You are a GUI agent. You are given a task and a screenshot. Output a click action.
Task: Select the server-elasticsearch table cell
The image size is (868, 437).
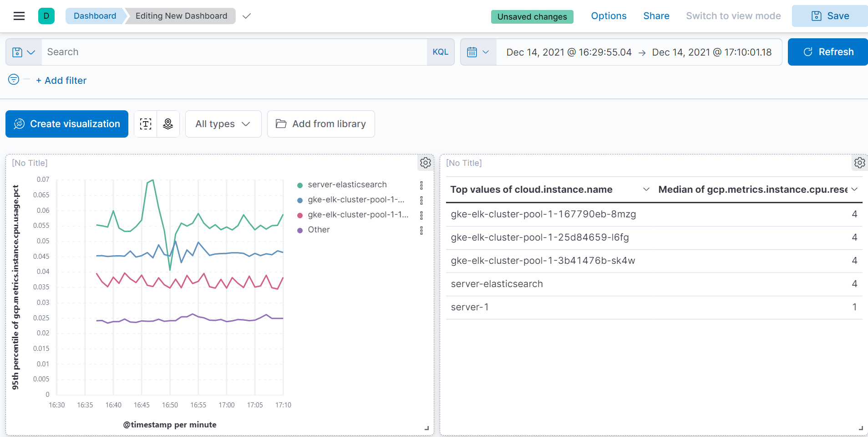pyautogui.click(x=550, y=284)
